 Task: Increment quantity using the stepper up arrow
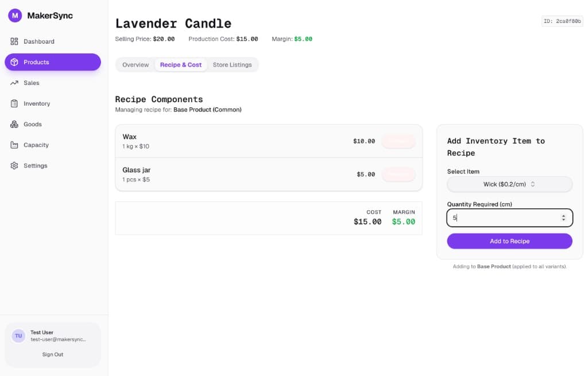coord(563,215)
